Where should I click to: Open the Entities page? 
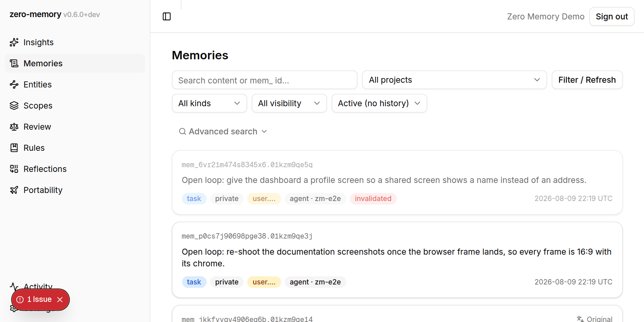pos(75,84)
